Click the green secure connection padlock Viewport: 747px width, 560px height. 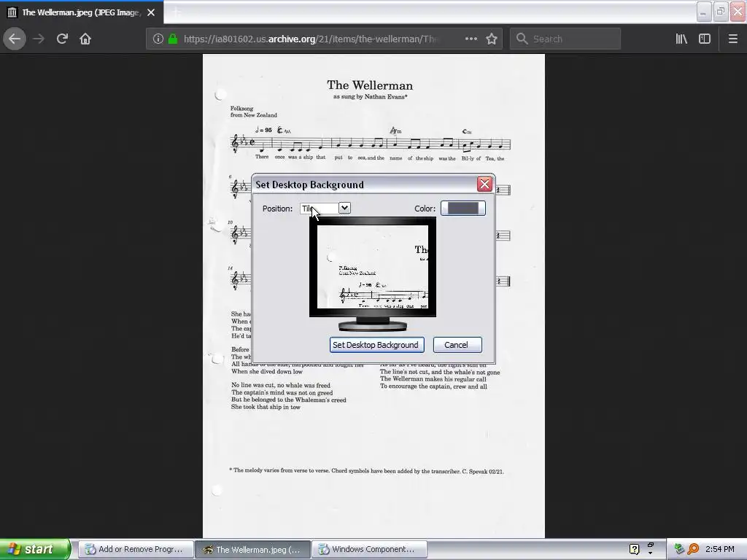[x=173, y=39]
